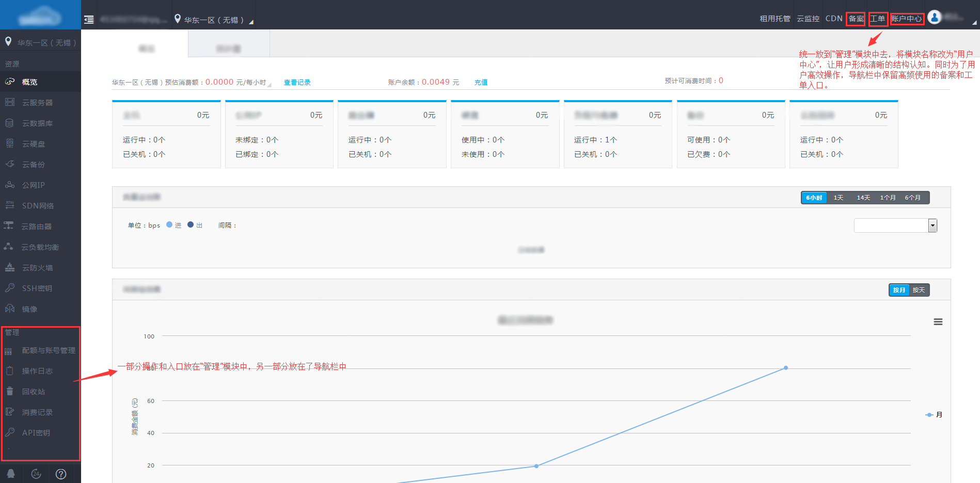This screenshot has height=483, width=980.
Task: Click the 公网IP icon
Action: click(x=10, y=185)
